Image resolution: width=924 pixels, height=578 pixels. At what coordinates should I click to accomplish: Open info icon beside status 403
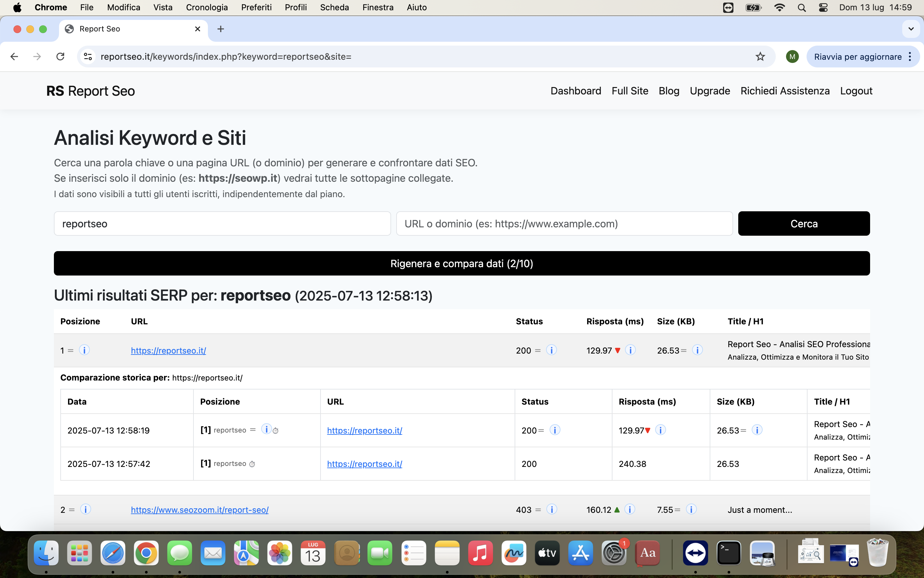coord(552,509)
